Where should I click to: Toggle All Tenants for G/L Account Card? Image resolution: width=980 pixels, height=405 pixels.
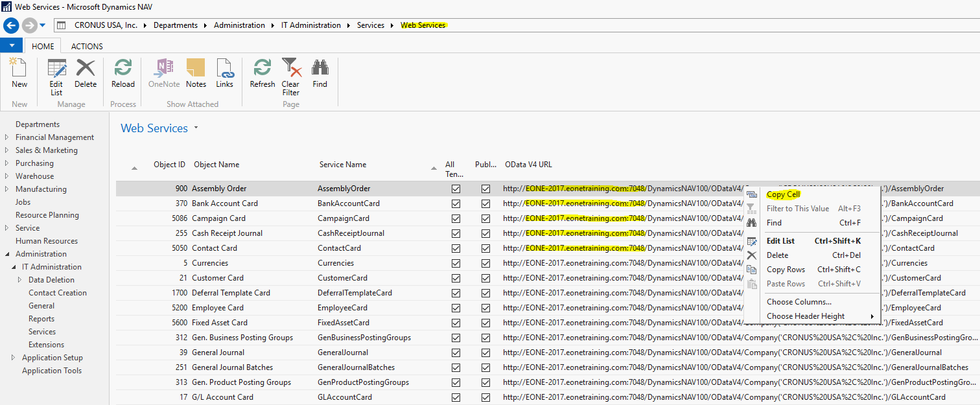coord(456,397)
